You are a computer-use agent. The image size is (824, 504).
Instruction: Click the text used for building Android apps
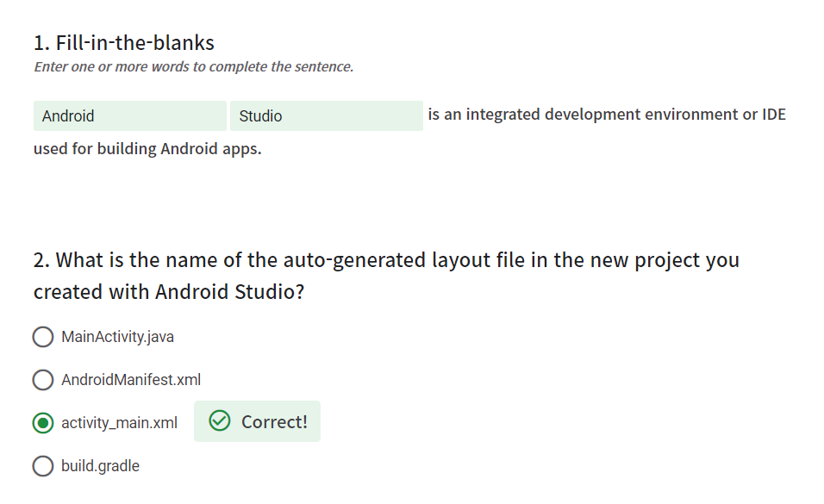(147, 149)
